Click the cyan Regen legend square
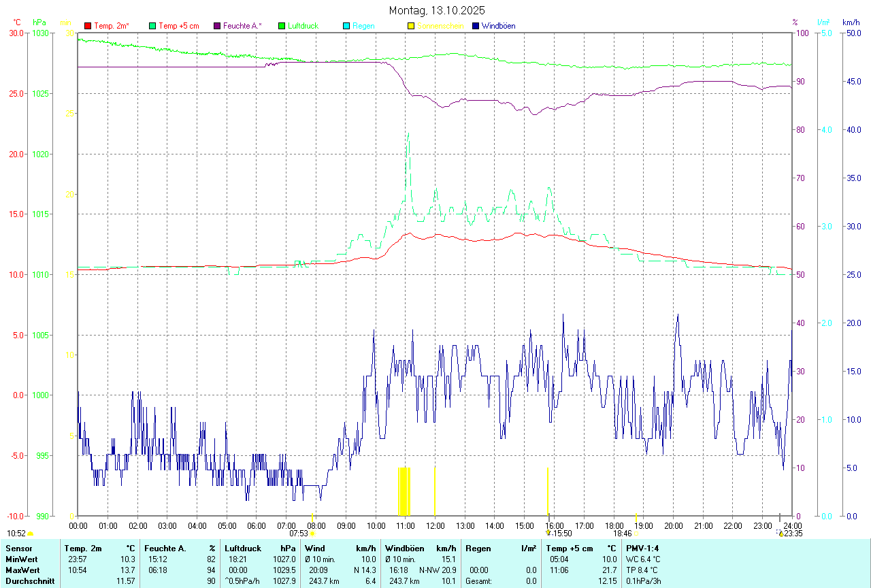The height and width of the screenshot is (588, 871). point(346,26)
